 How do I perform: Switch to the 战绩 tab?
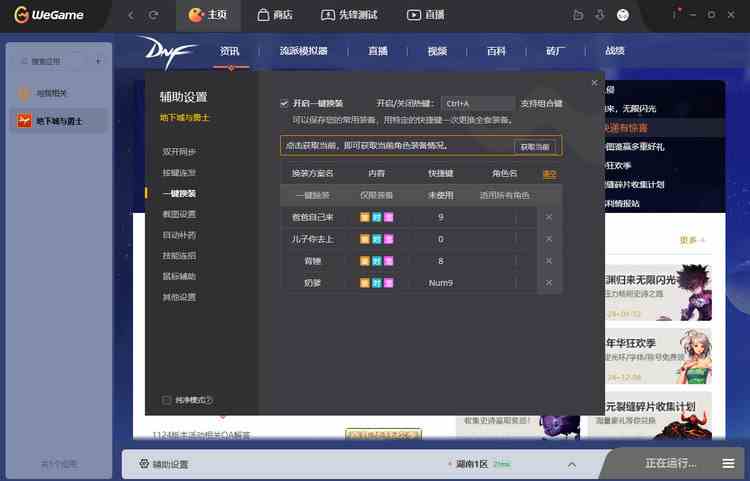[615, 51]
